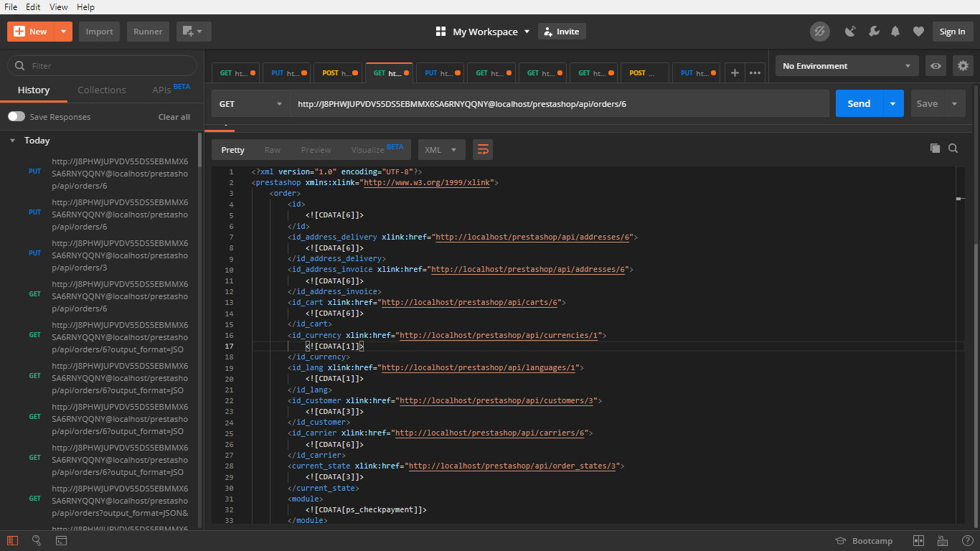Toggle offline sync status icon

point(819,31)
